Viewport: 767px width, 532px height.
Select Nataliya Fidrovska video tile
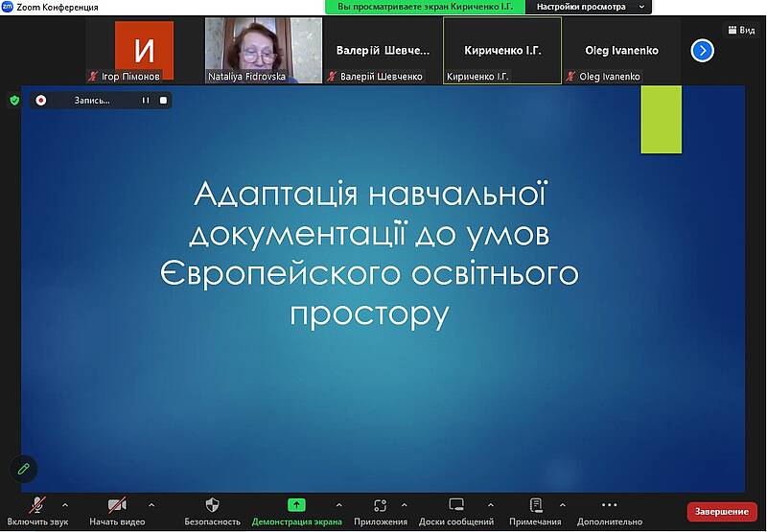point(263,51)
